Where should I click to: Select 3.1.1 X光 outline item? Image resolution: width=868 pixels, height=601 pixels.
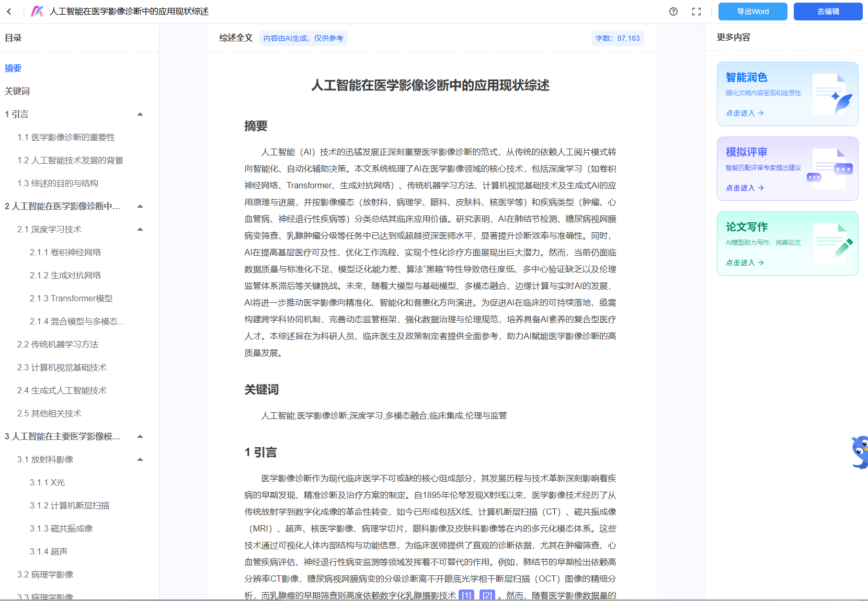(x=47, y=482)
